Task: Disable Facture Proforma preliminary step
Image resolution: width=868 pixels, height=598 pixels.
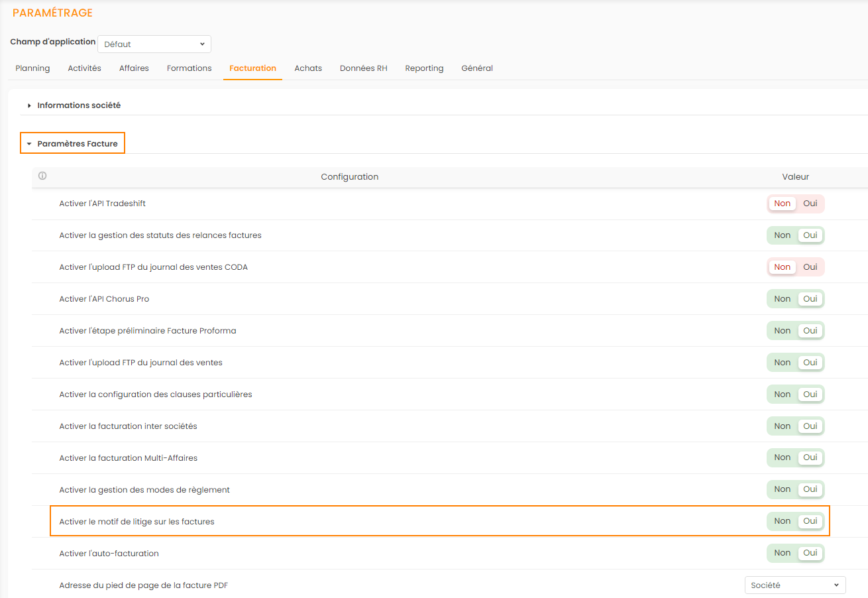Action: click(x=782, y=331)
